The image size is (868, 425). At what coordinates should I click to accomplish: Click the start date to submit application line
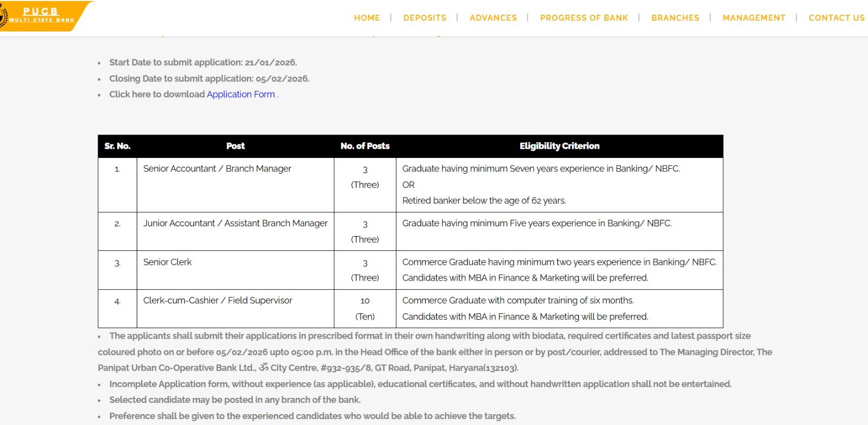point(203,62)
